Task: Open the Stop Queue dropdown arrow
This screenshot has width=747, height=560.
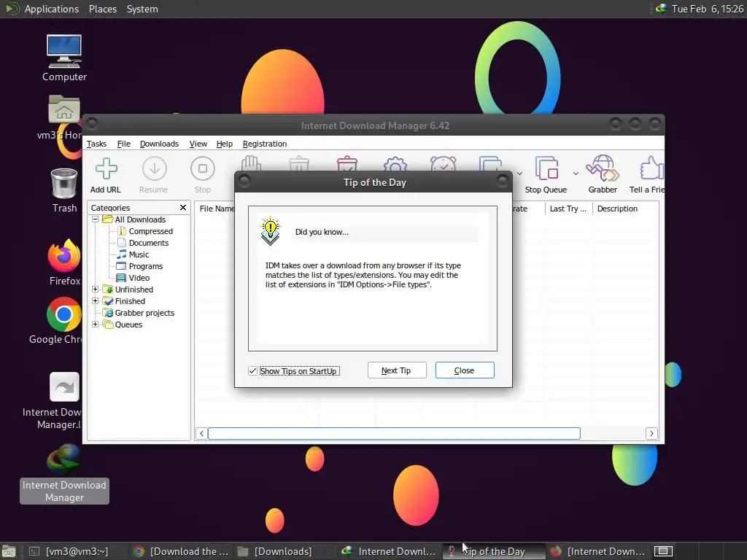Action: click(x=576, y=174)
